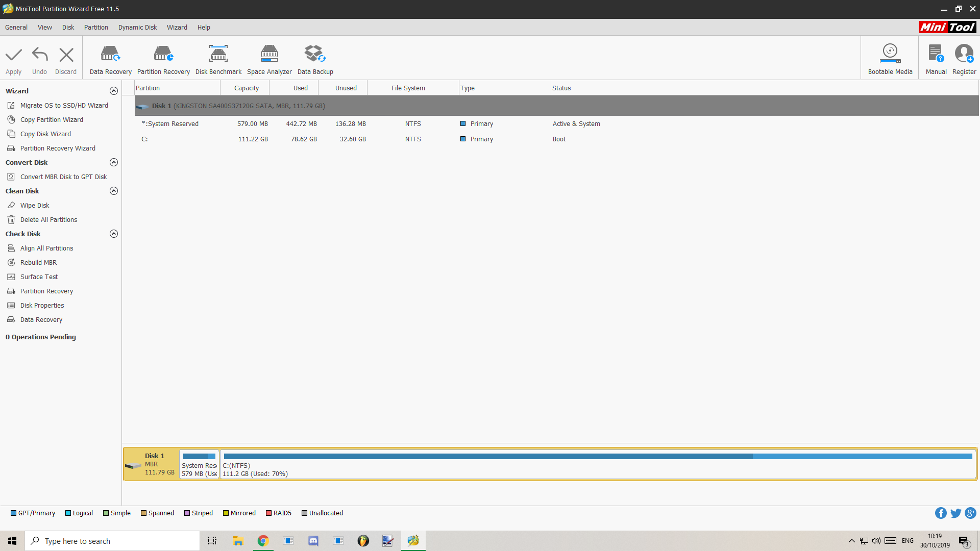This screenshot has width=980, height=551.
Task: Select the System Reserved partition row
Action: click(556, 123)
